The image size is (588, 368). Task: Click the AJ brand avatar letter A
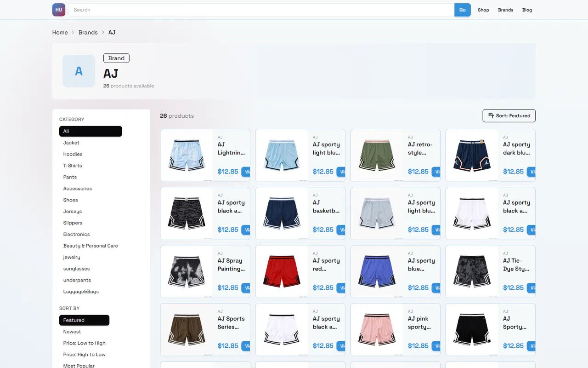coord(79,71)
